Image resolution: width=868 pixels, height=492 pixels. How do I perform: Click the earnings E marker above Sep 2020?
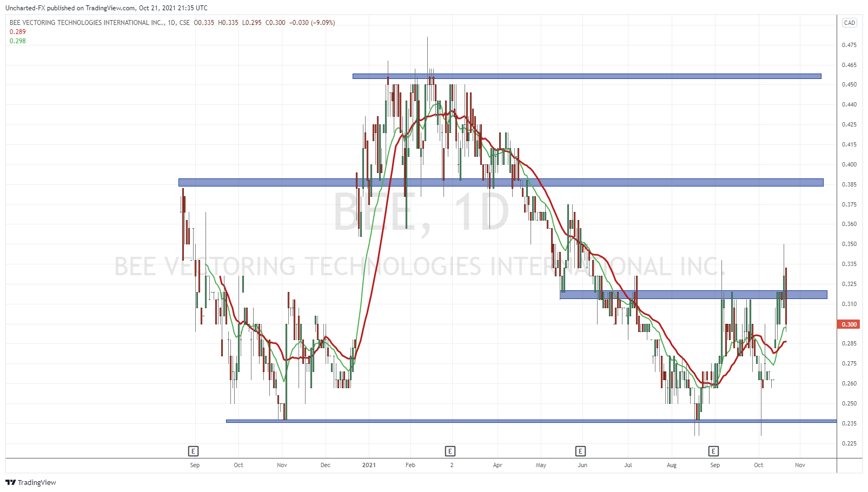(193, 451)
